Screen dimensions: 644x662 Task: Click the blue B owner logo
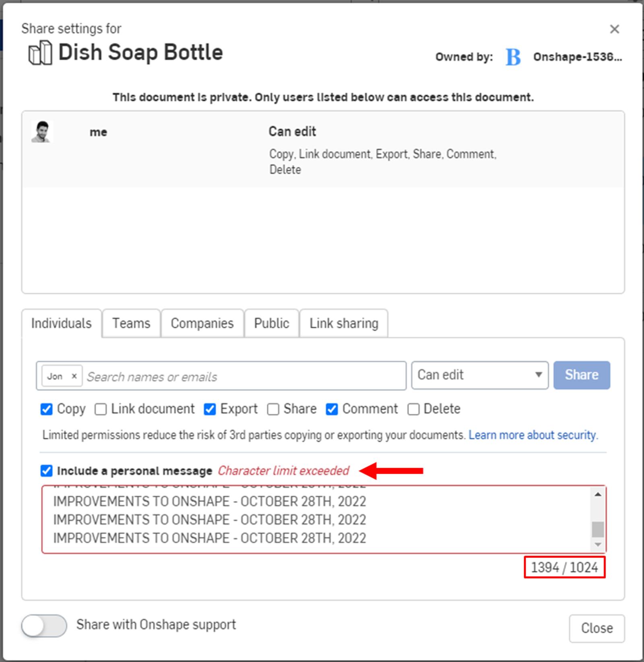coord(513,57)
